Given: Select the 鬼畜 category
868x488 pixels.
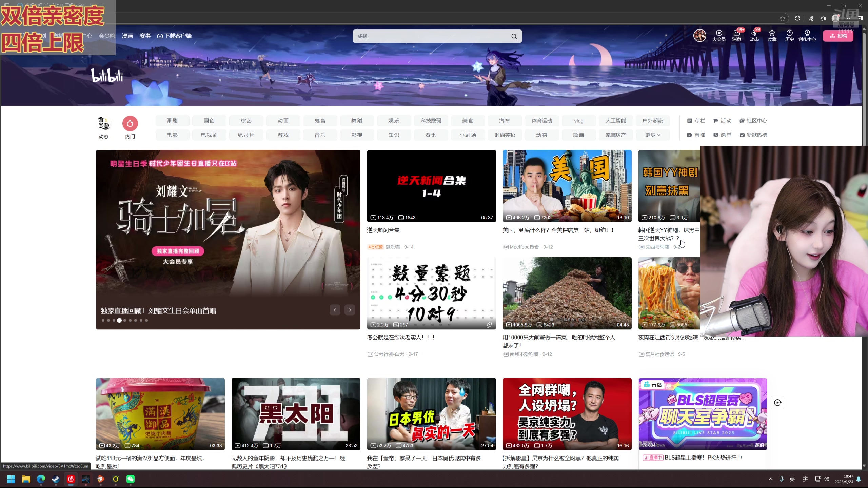Looking at the screenshot, I should pos(320,121).
